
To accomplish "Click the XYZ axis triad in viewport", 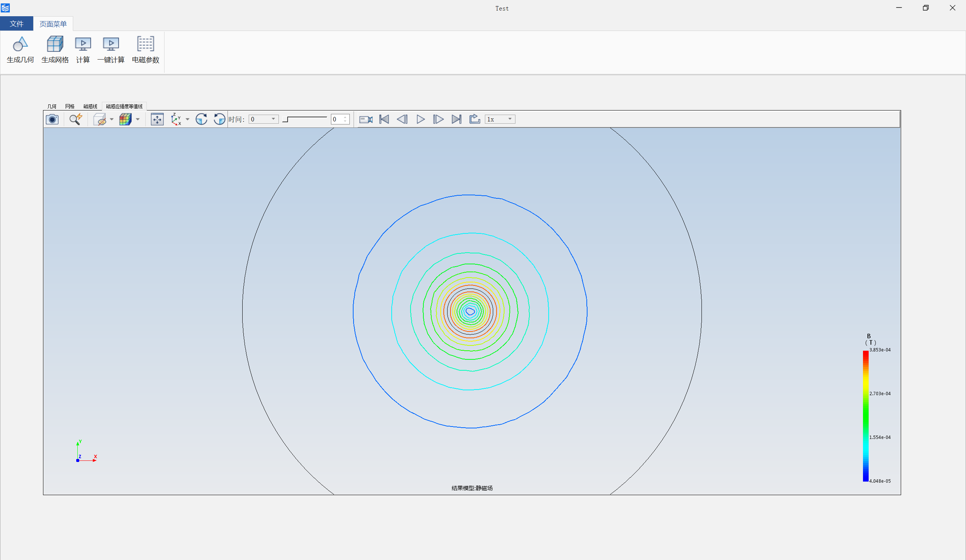I will [x=86, y=451].
